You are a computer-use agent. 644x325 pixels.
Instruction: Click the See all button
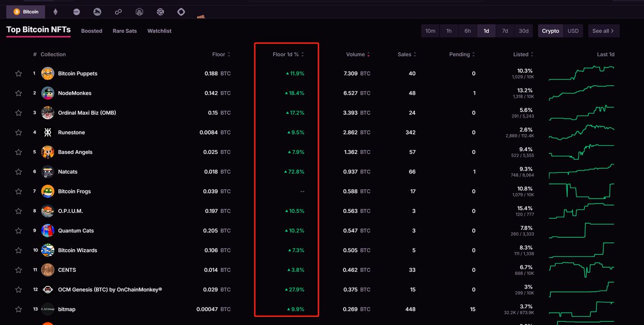tap(604, 31)
